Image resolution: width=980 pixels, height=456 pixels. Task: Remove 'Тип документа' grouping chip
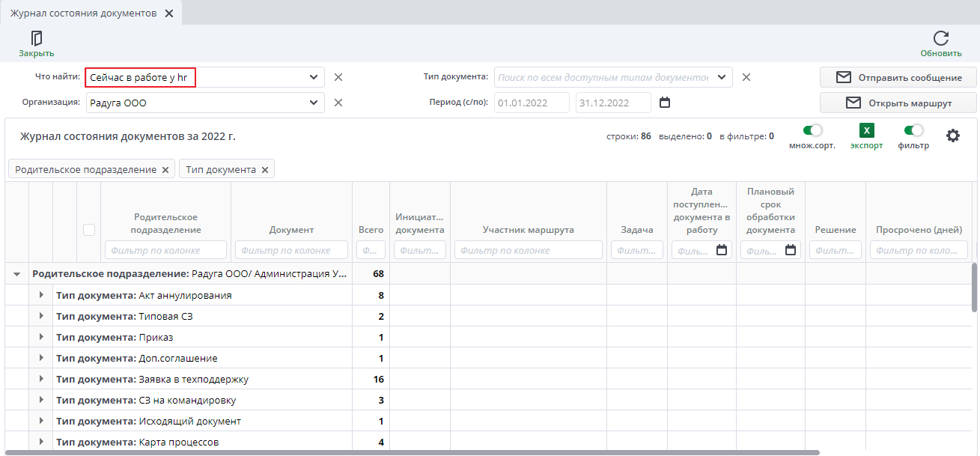[x=265, y=170]
